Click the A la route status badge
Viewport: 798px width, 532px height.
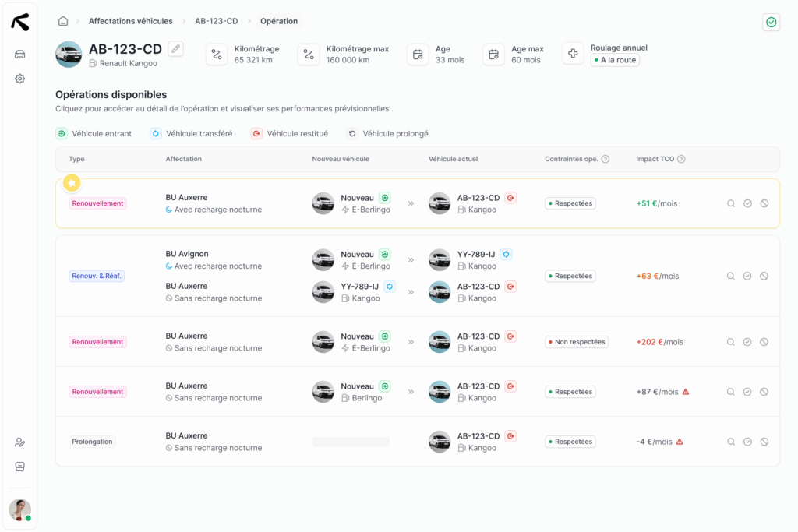(615, 60)
